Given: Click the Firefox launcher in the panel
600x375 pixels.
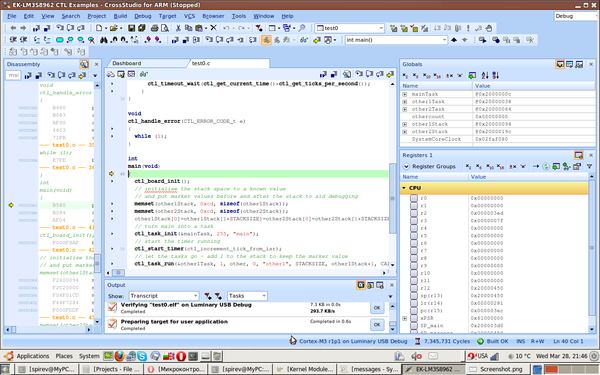Looking at the screenshot, I should point(120,356).
